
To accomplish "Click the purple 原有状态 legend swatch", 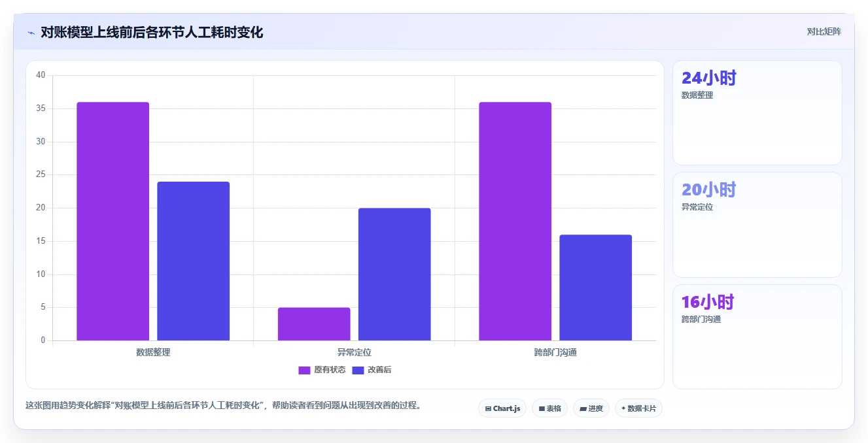I will coord(304,370).
